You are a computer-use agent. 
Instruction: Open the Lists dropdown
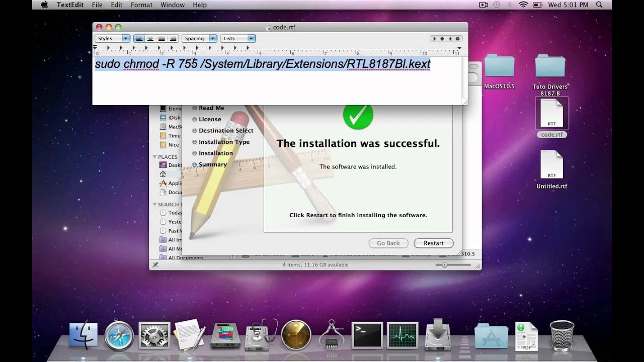point(237,38)
